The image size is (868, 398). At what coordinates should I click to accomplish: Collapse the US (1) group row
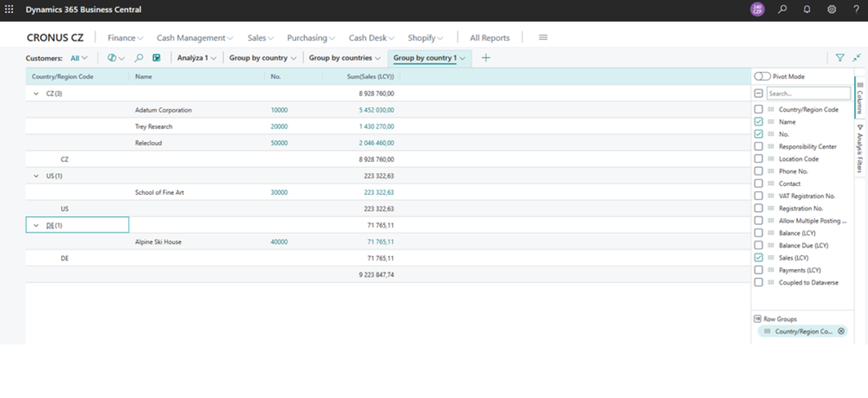[36, 176]
